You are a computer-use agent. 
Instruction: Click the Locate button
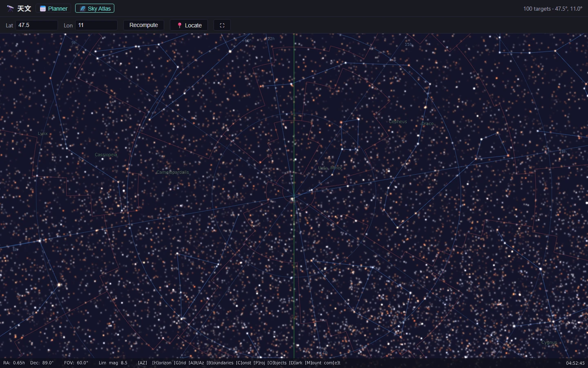point(189,25)
